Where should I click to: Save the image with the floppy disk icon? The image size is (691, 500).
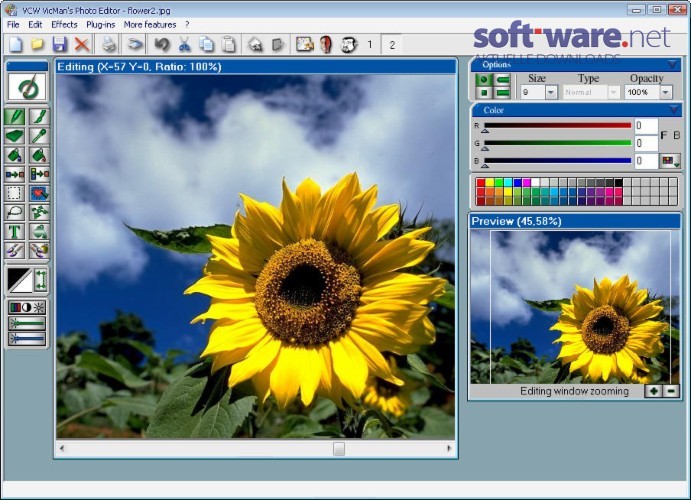59,44
